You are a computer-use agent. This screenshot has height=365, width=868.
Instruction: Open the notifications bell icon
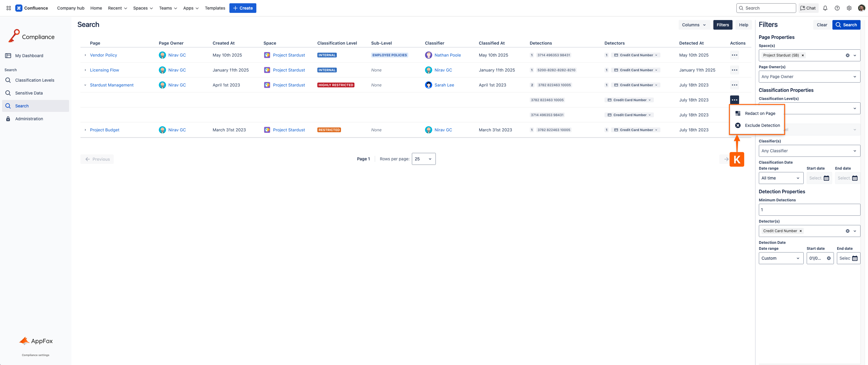[825, 8]
